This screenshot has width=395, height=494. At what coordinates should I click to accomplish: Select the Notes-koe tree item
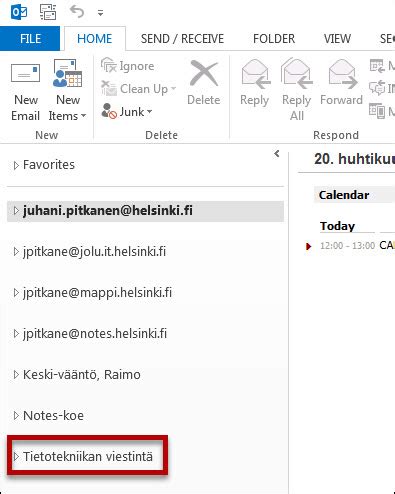[x=53, y=416]
